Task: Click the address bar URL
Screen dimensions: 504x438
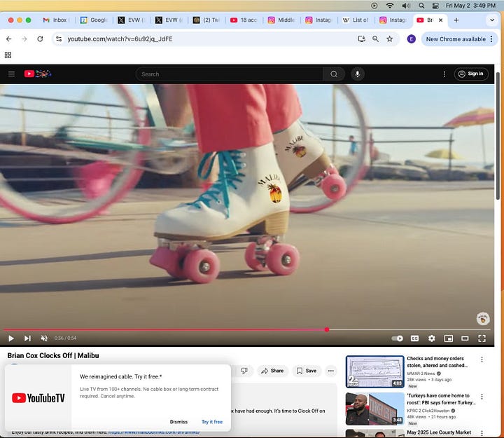Action: tap(120, 39)
